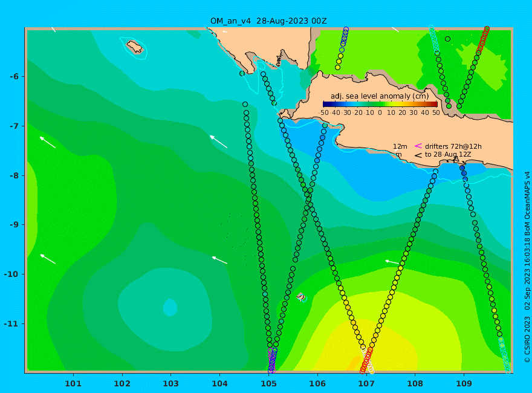This screenshot has width=532, height=393.
Task: Click the 0 tick label on the color bar
Action: click(380, 112)
